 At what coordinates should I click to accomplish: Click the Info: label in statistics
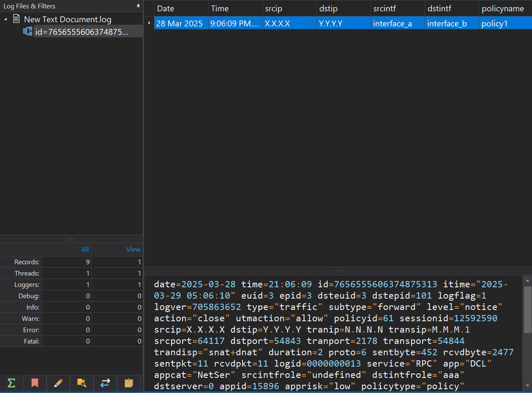(33, 307)
